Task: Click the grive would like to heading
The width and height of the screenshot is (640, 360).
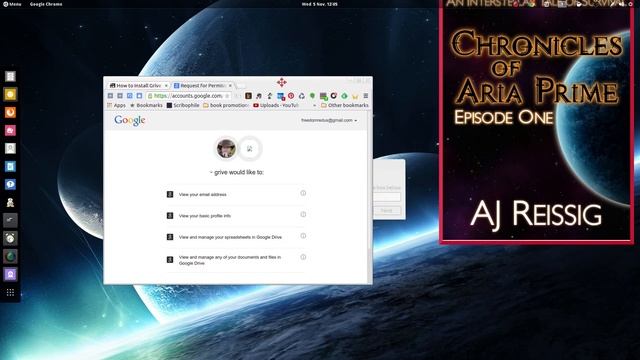Action: click(x=237, y=172)
